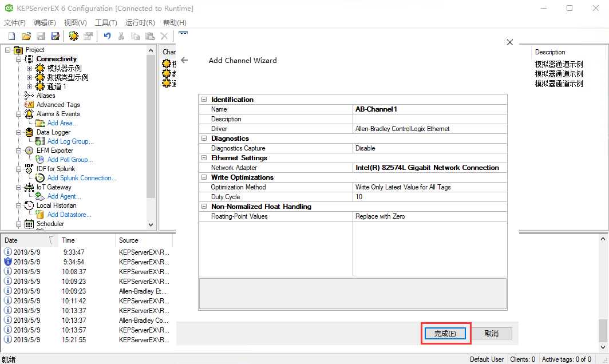Close the Add Channel Wizard with X

pyautogui.click(x=510, y=42)
